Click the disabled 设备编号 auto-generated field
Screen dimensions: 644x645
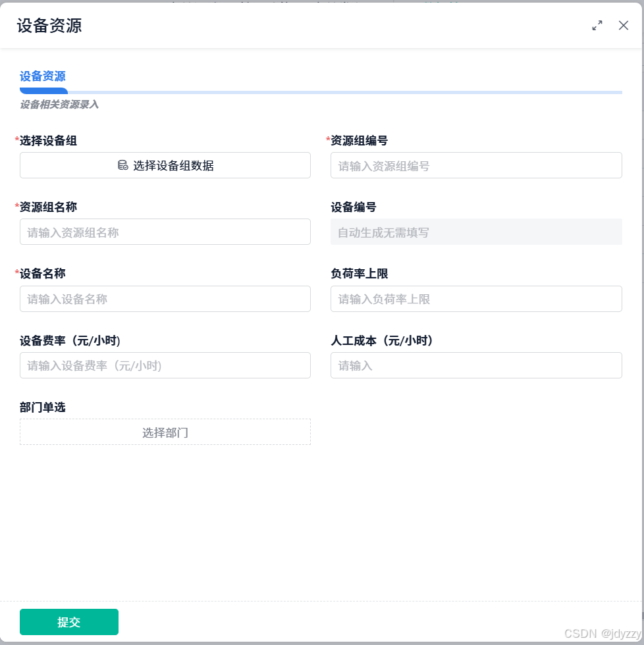pos(475,232)
